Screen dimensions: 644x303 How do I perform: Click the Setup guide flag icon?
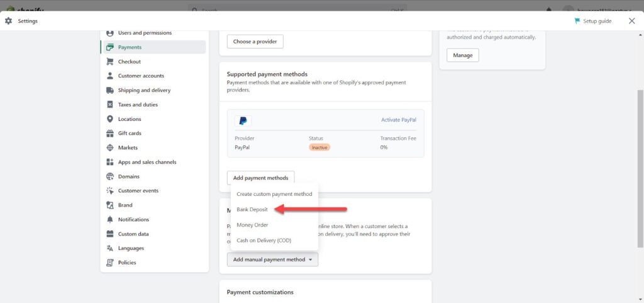(x=577, y=21)
